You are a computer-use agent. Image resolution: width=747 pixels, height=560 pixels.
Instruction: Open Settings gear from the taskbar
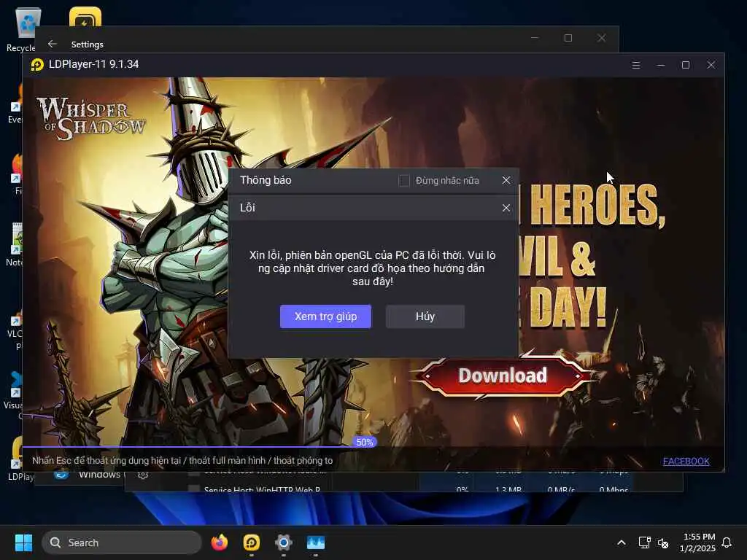tap(284, 542)
